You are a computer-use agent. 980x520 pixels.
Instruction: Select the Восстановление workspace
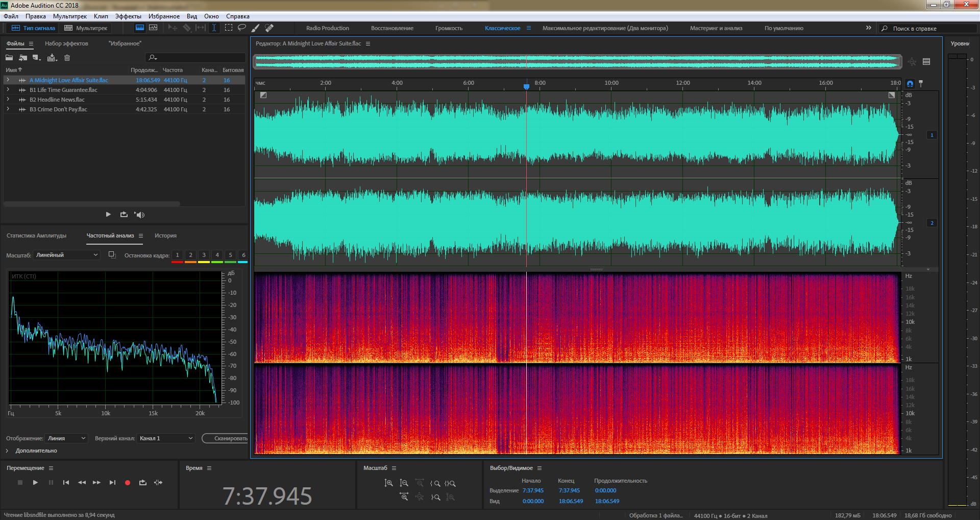[x=392, y=28]
